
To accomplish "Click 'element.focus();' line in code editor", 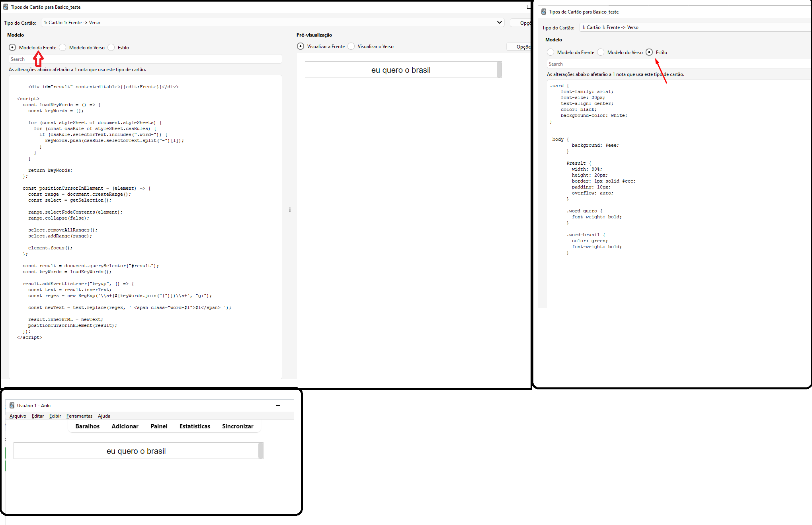I will click(x=50, y=248).
